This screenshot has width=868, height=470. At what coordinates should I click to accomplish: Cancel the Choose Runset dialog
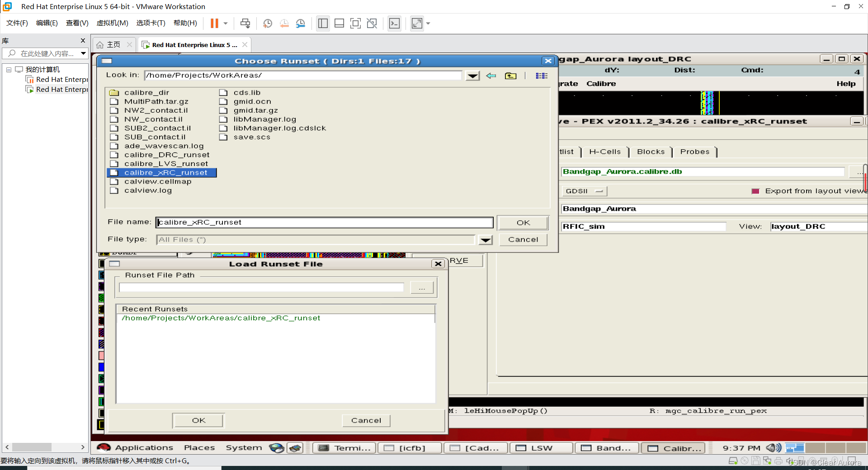tap(523, 239)
